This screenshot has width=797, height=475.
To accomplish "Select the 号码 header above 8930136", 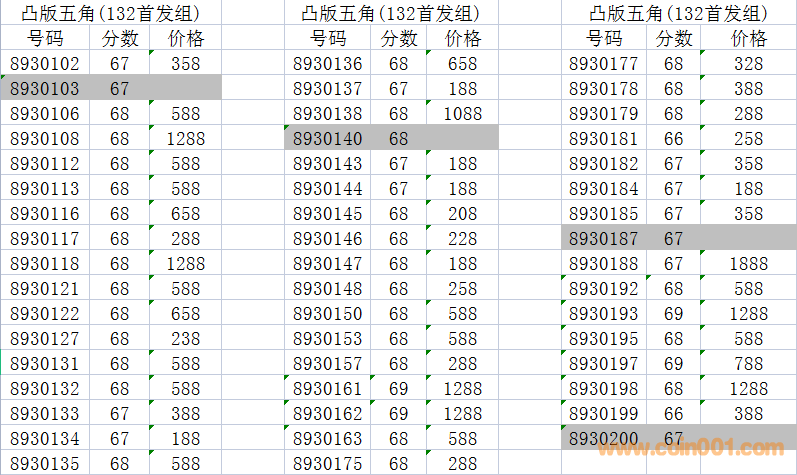I will (328, 39).
